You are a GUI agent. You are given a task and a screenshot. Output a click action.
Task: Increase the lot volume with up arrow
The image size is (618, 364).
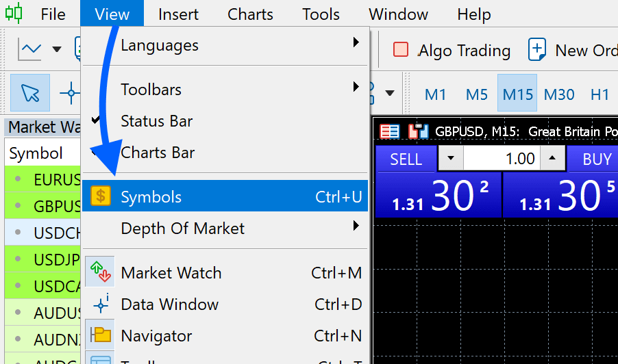pyautogui.click(x=553, y=158)
